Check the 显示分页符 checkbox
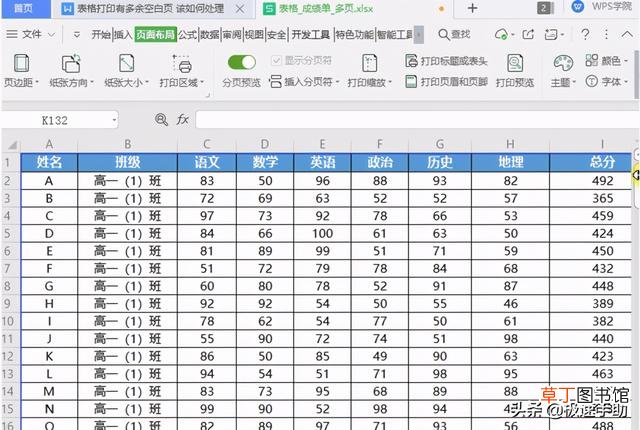The height and width of the screenshot is (430, 640). 276,61
